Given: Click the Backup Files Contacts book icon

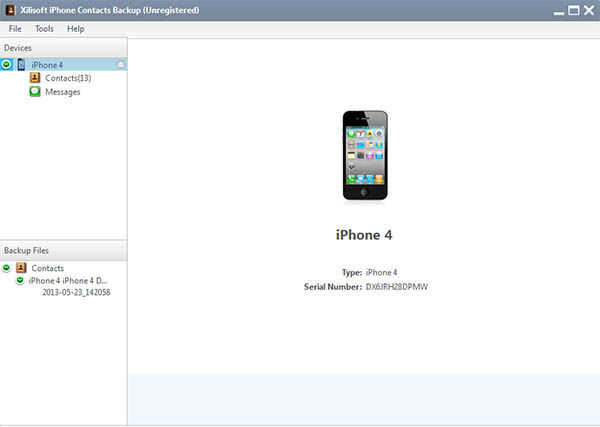Looking at the screenshot, I should [x=21, y=267].
